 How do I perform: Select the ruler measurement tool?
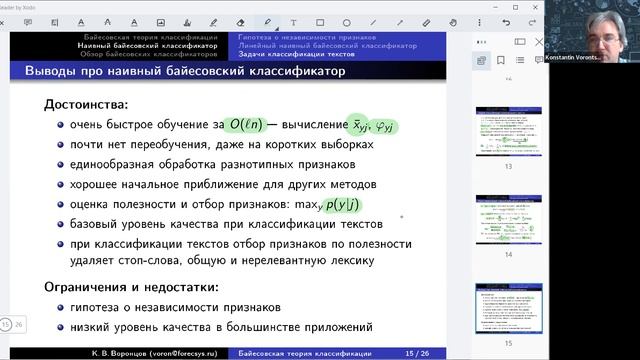[x=426, y=23]
